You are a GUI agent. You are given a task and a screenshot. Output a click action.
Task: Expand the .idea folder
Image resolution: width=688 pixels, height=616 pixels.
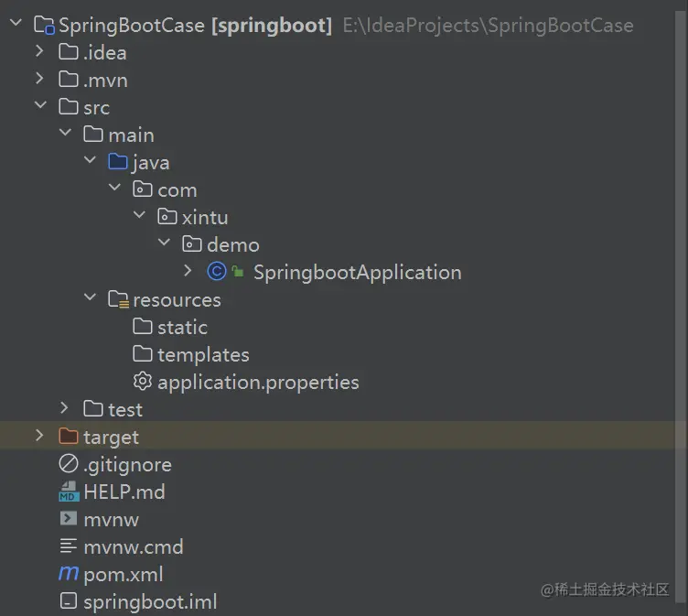click(x=39, y=52)
